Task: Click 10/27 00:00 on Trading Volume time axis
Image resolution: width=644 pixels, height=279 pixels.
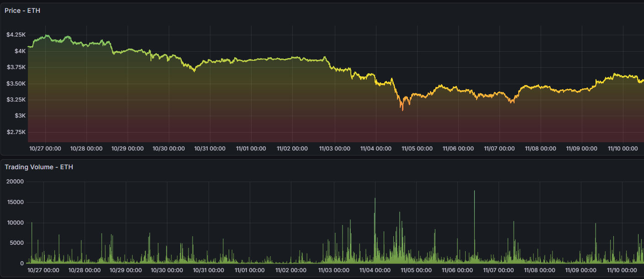Action: pyautogui.click(x=43, y=270)
